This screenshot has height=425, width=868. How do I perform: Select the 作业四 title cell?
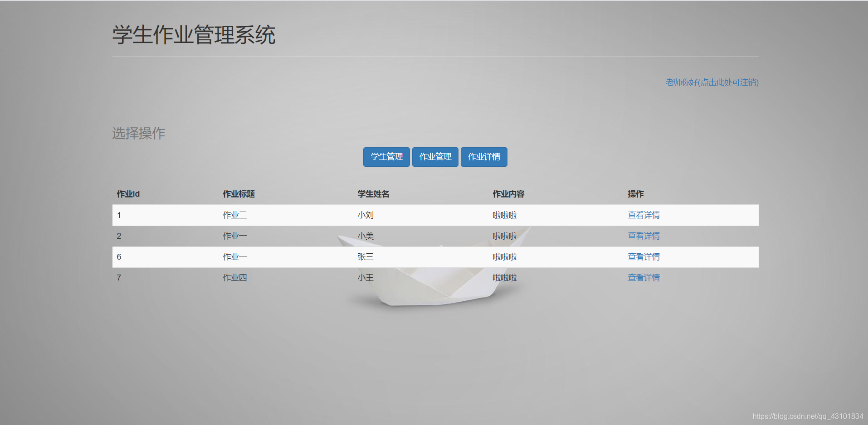tap(234, 278)
